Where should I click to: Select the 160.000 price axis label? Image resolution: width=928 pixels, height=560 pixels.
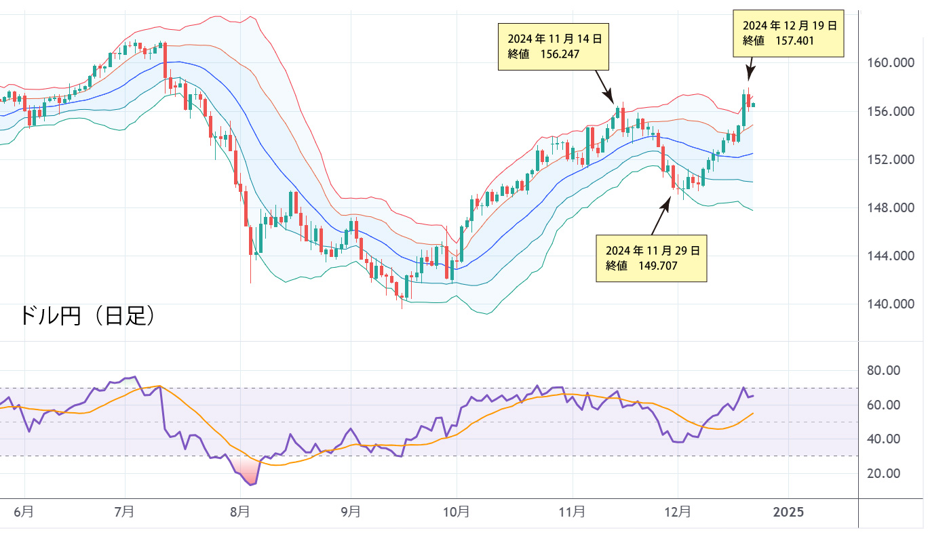tap(892, 64)
